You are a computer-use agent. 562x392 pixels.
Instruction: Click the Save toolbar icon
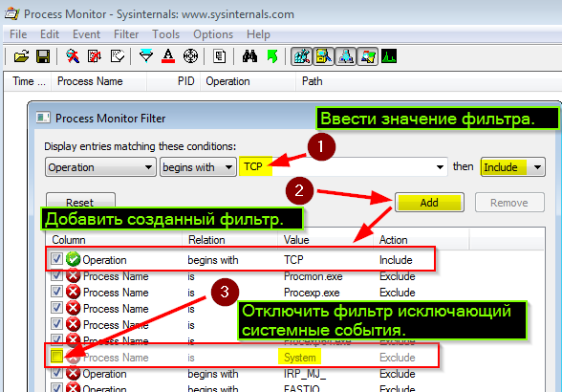coord(43,56)
